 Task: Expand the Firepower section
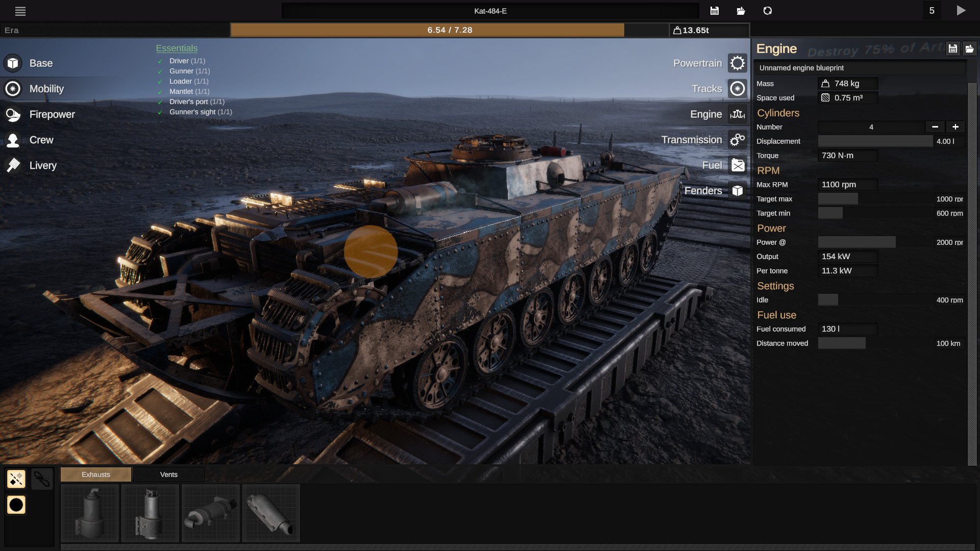click(52, 114)
